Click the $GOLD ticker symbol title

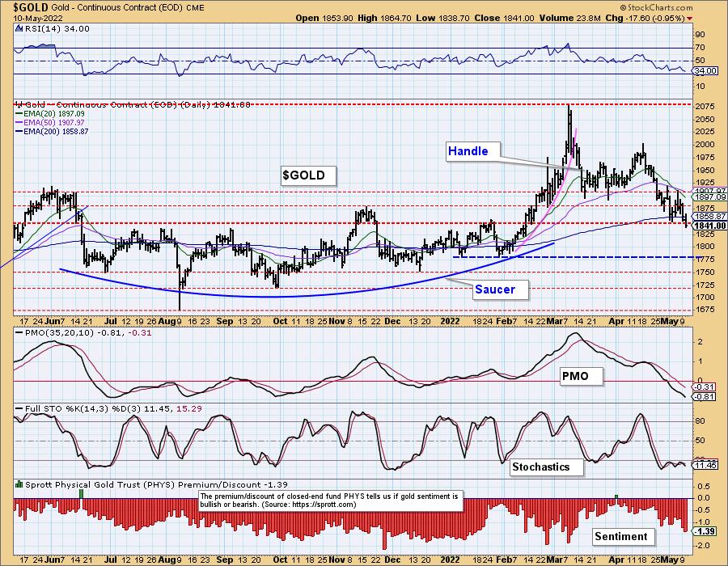click(x=31, y=7)
